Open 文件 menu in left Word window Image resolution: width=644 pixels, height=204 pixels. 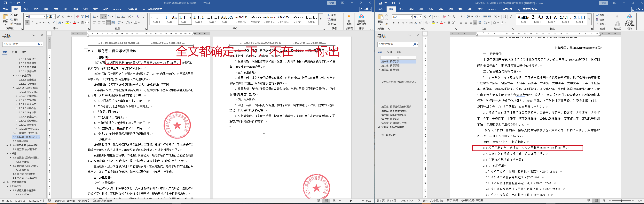pyautogui.click(x=5, y=9)
